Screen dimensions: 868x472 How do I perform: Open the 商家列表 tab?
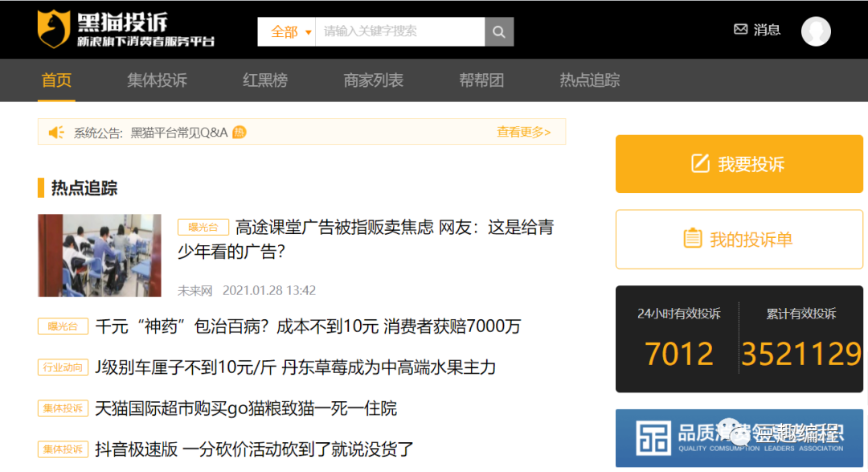click(373, 80)
